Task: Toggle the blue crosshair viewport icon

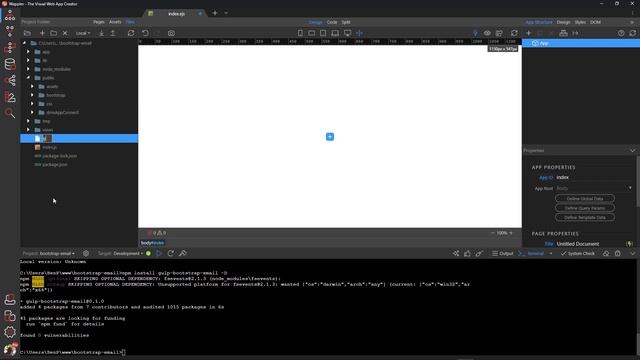Action: (x=359, y=33)
